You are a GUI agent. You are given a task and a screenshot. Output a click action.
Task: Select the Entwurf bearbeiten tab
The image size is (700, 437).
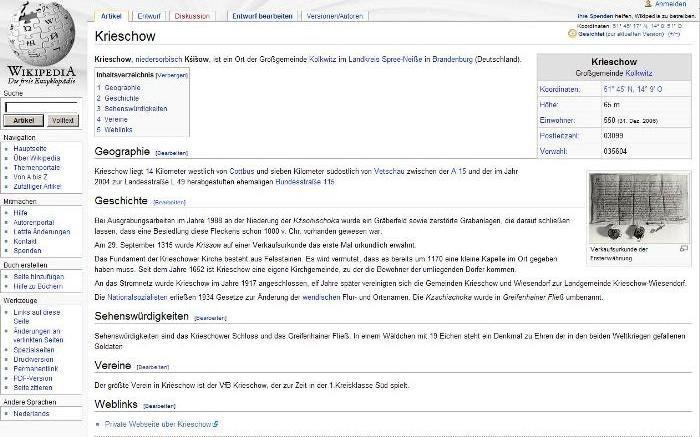(x=262, y=16)
